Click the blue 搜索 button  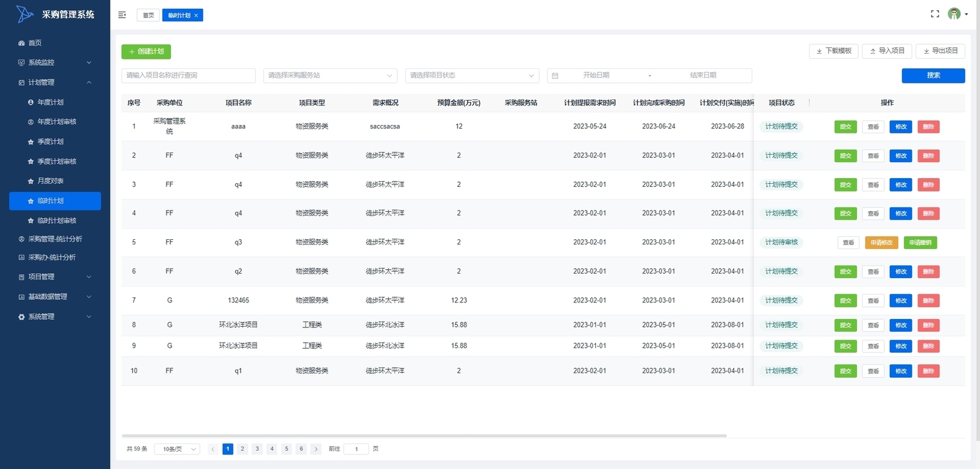click(933, 75)
